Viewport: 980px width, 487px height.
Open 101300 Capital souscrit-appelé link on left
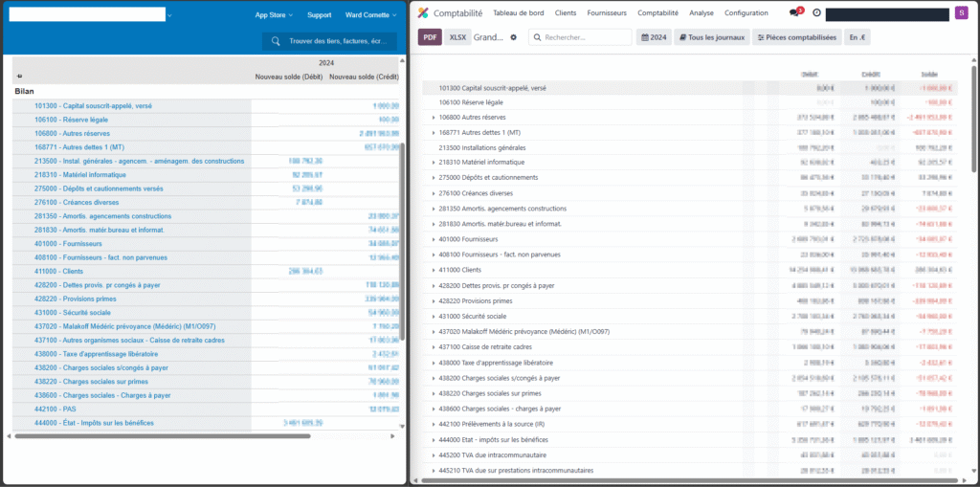[93, 106]
